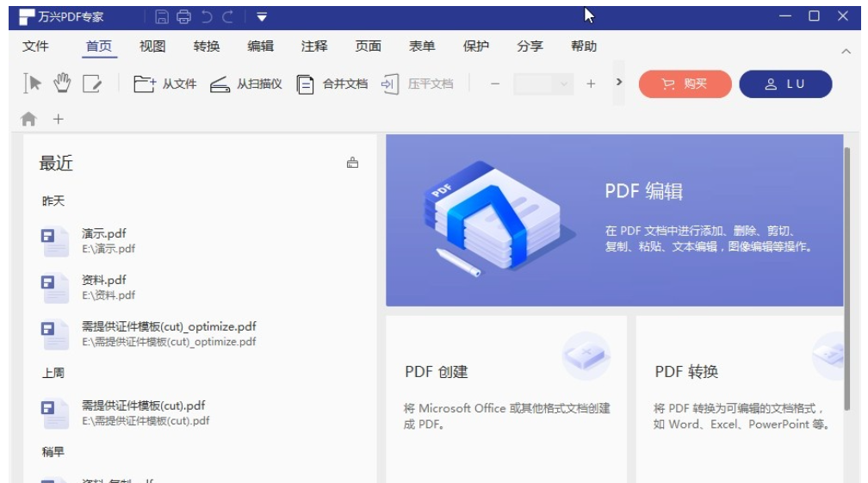Switch to the 注释 tab
The image size is (868, 483).
pos(313,46)
